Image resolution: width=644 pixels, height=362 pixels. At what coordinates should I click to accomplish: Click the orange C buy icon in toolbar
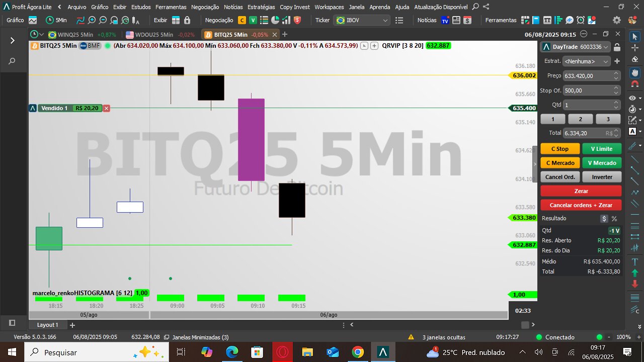click(x=242, y=20)
